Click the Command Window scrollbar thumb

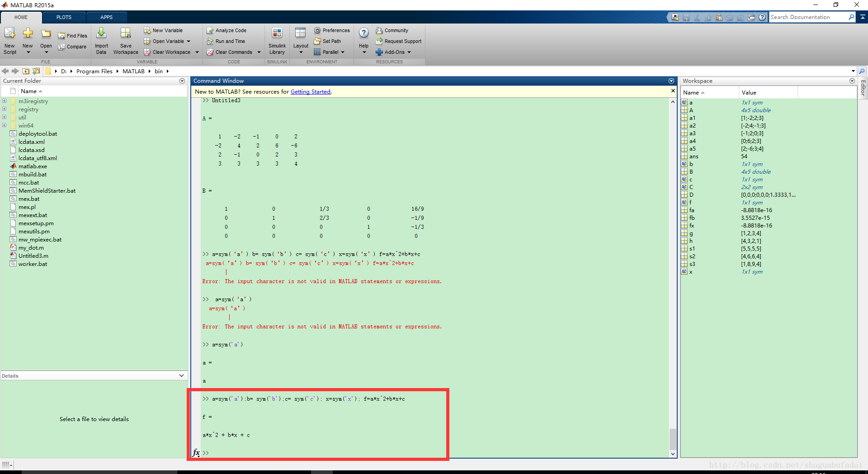point(673,439)
